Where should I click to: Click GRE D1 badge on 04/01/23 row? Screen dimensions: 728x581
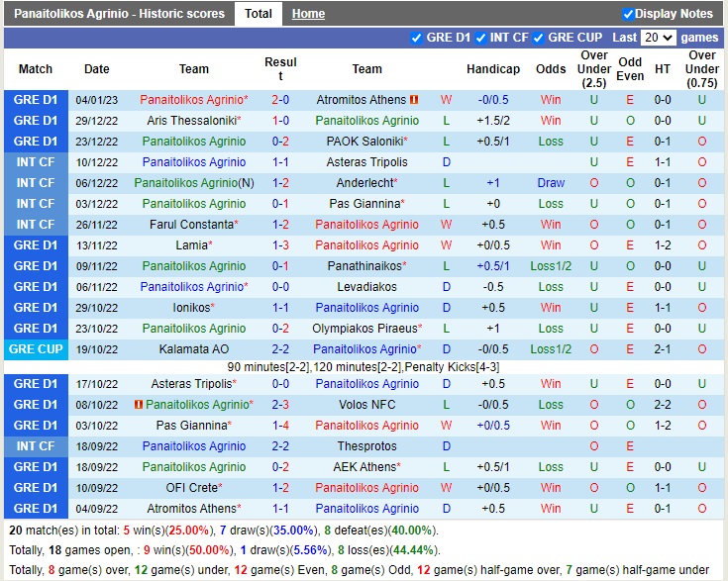(36, 100)
